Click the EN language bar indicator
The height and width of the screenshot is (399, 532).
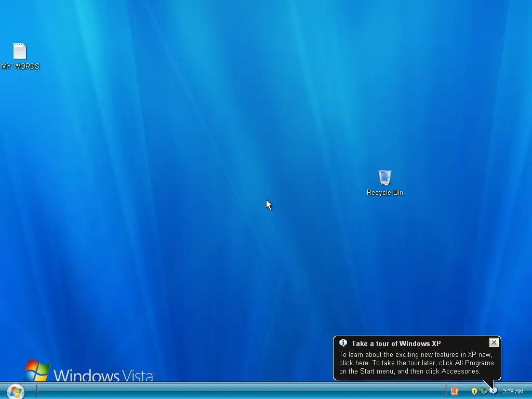pos(455,391)
